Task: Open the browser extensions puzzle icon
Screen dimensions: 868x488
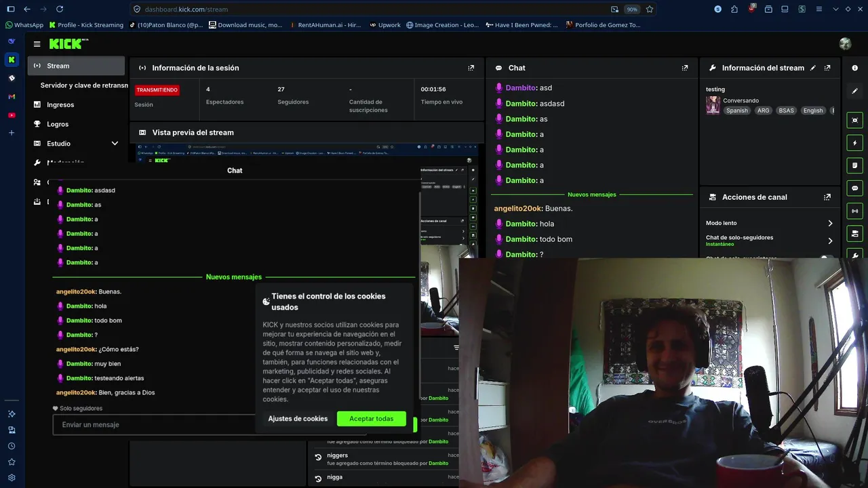Action: click(734, 9)
